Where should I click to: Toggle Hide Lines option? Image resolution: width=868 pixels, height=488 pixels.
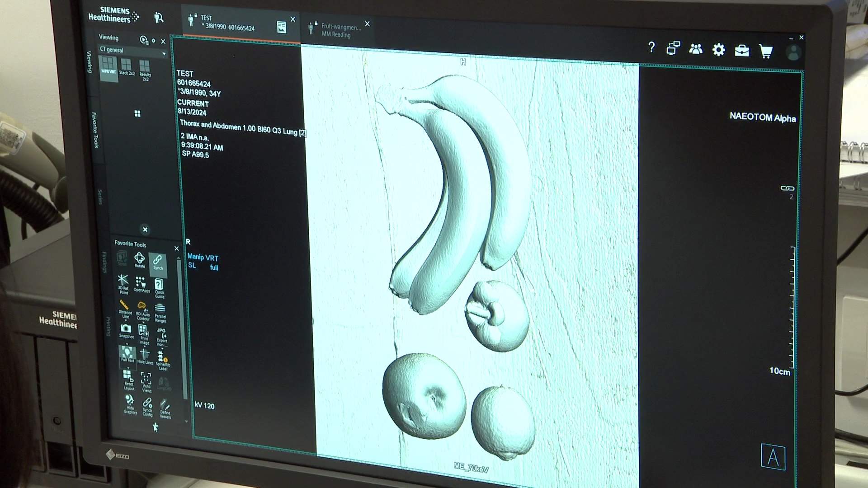(145, 356)
